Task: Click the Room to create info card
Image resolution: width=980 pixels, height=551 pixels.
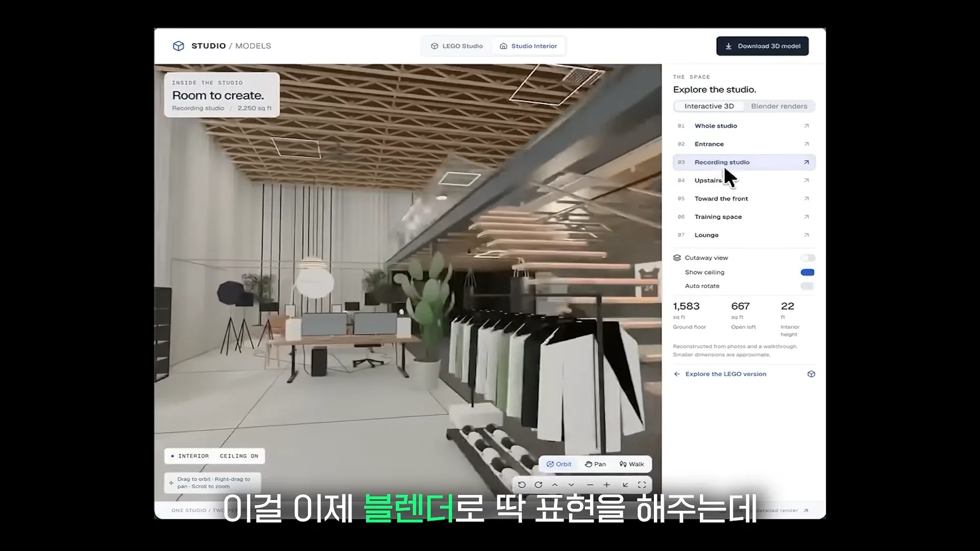Action: click(x=222, y=95)
